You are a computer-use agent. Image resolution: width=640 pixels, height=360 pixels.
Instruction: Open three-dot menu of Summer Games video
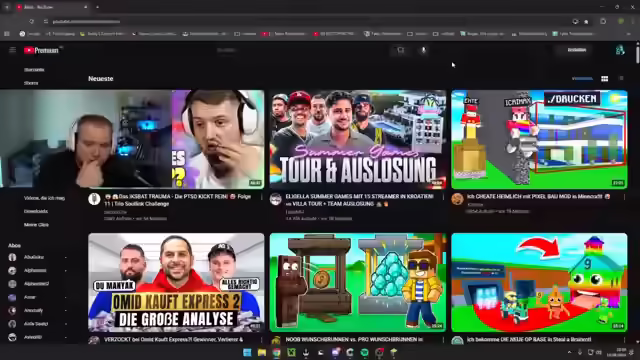pyautogui.click(x=443, y=197)
